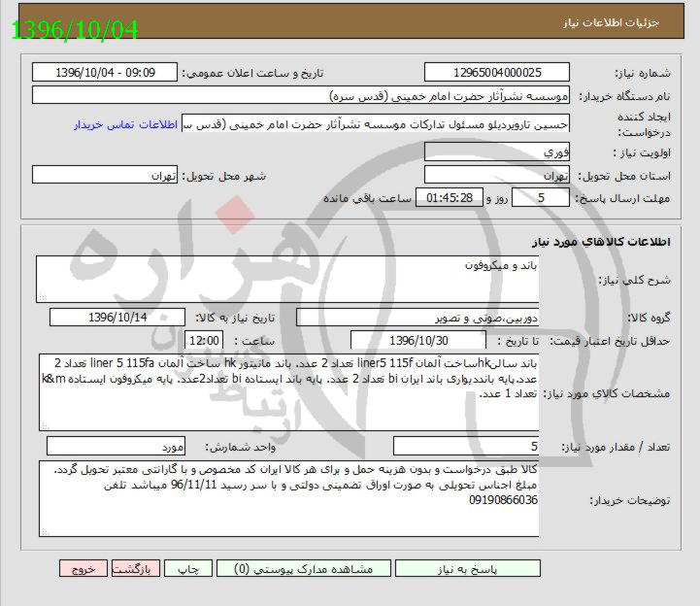Click the توضیحات خریدار label
Viewport: 700px width, 606px height.
pyautogui.click(x=630, y=500)
